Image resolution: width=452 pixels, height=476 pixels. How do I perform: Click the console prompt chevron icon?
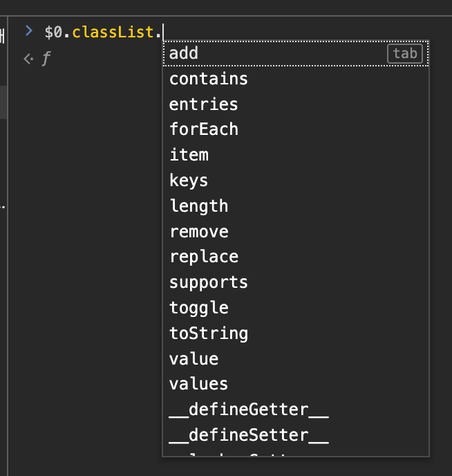click(x=29, y=31)
